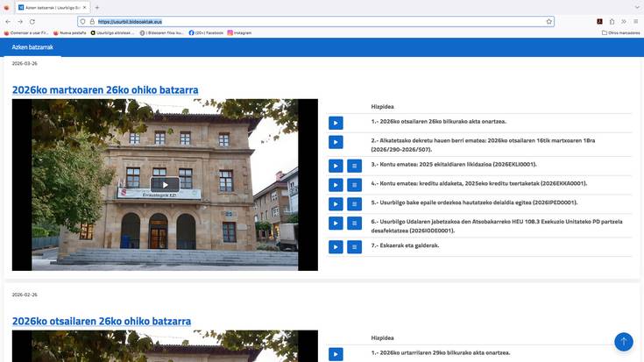Viewport: 644px width, 362px height.
Task: Select the Azken batzarrak tab
Action: point(31,47)
